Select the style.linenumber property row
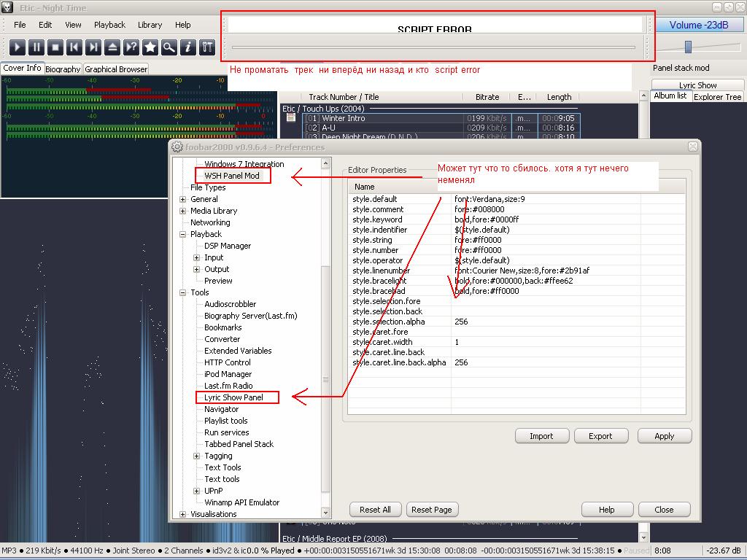747x560 pixels. [x=517, y=271]
